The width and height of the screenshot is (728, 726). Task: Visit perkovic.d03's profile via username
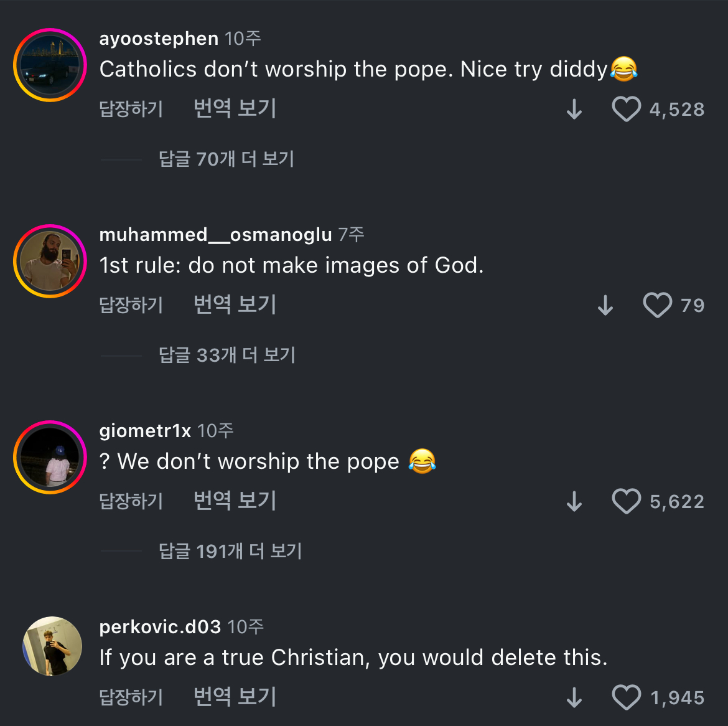pyautogui.click(x=160, y=626)
